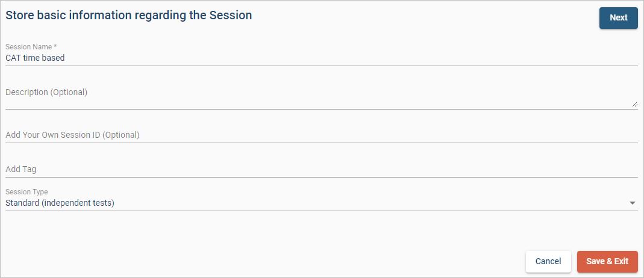The width and height of the screenshot is (644, 278).
Task: Click the word 'CAT' in Session Name
Action: click(x=13, y=58)
